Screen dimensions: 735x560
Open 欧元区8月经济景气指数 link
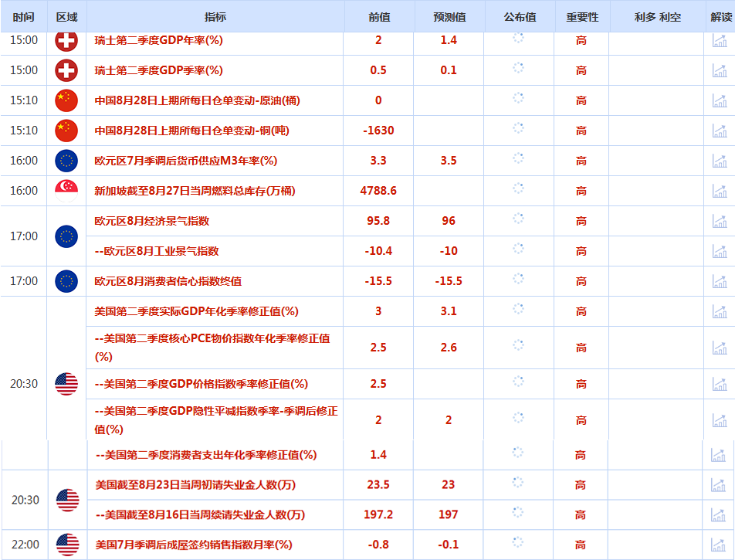[151, 221]
